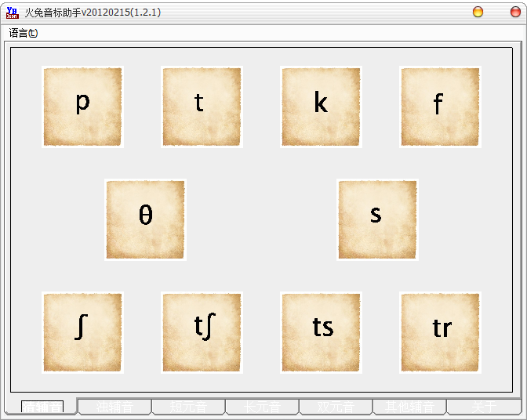Click the 'k' phonetic symbol card
527x420 pixels.
(321, 107)
